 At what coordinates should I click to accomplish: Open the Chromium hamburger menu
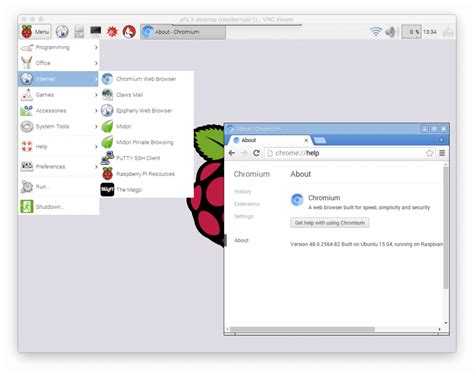pos(442,153)
